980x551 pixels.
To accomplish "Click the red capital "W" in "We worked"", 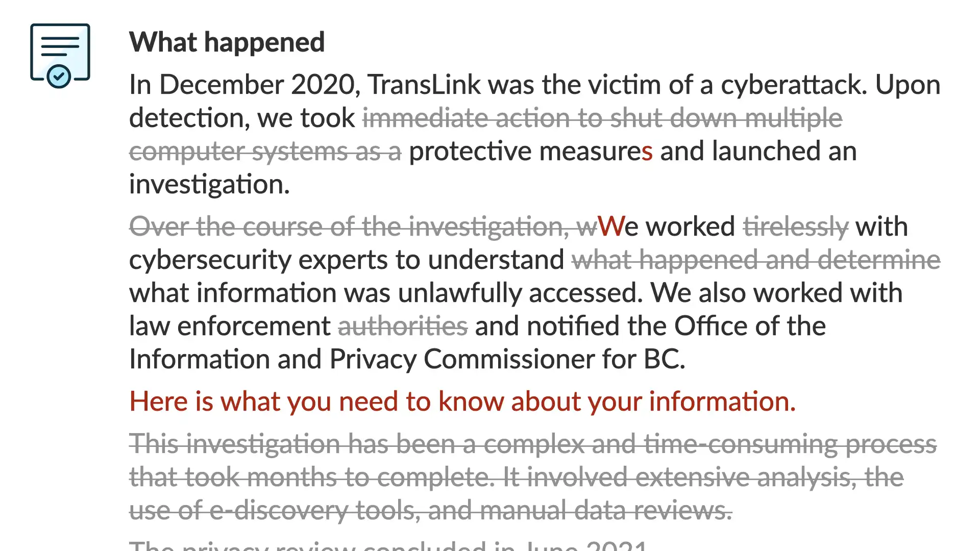I will 610,227.
